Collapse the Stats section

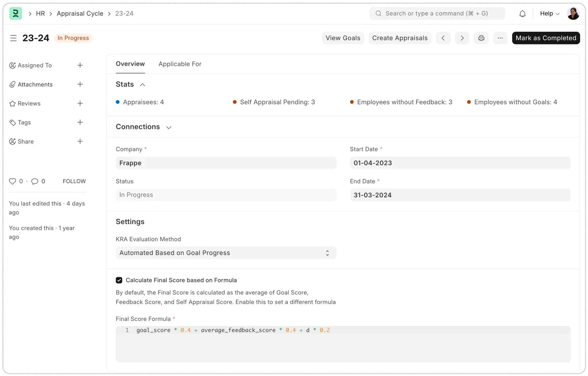(143, 85)
